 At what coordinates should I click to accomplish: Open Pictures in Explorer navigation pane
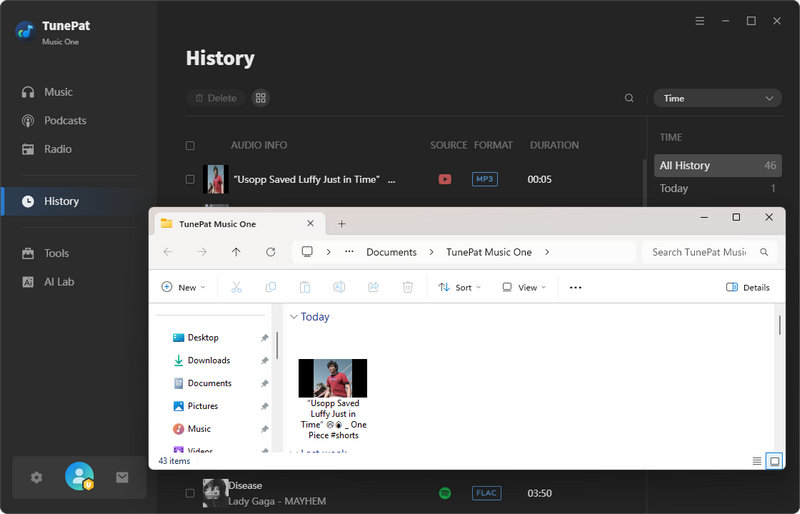click(x=203, y=406)
